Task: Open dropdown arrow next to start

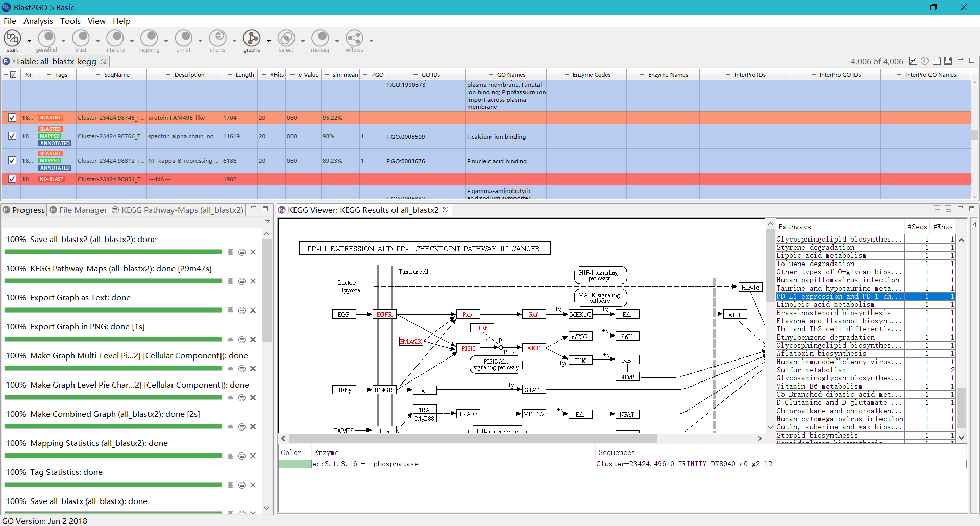Action: 29,41
